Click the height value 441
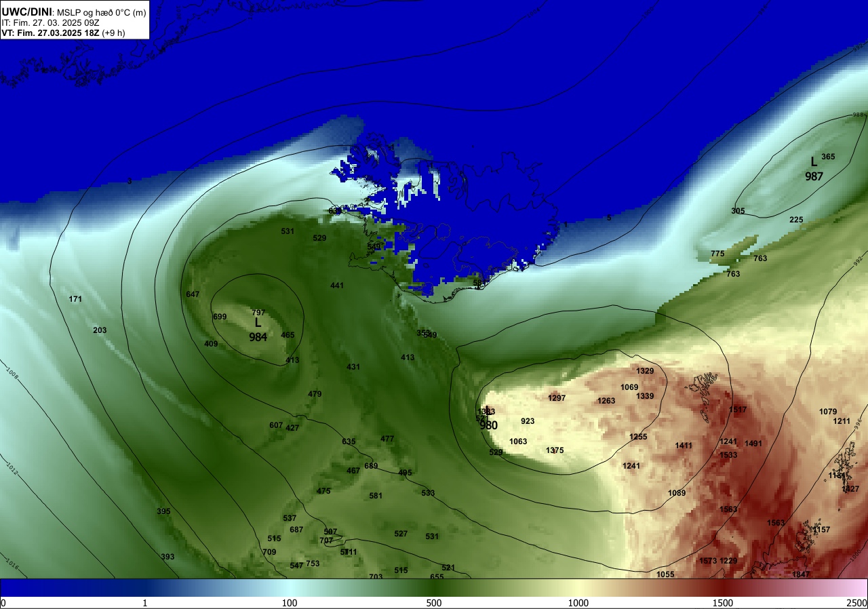This screenshot has height=609, width=868. (x=337, y=286)
